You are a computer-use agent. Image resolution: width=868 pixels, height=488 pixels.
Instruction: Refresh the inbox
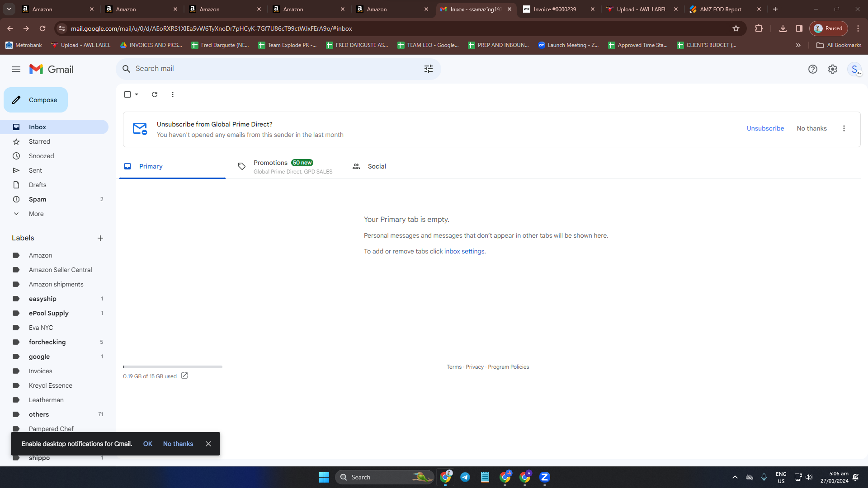(x=155, y=94)
